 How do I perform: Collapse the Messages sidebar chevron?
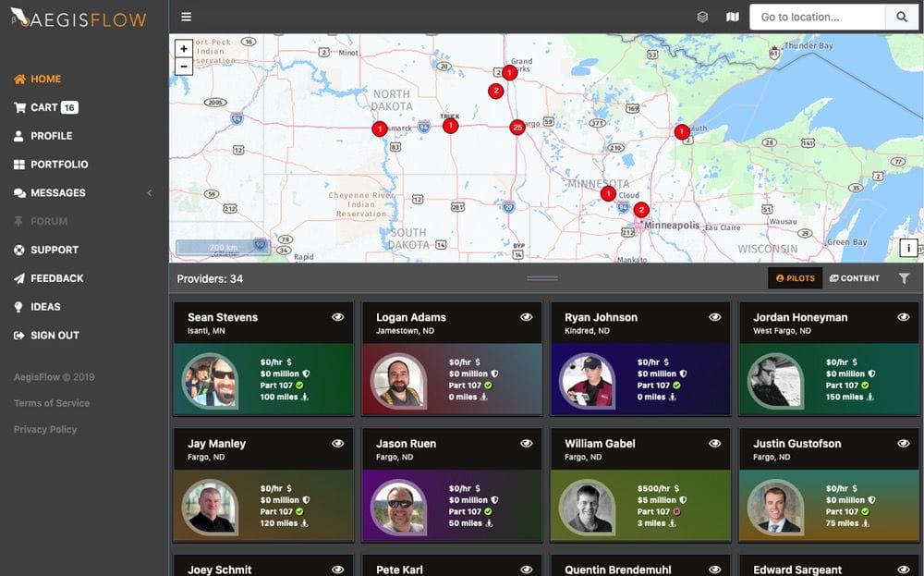149,193
